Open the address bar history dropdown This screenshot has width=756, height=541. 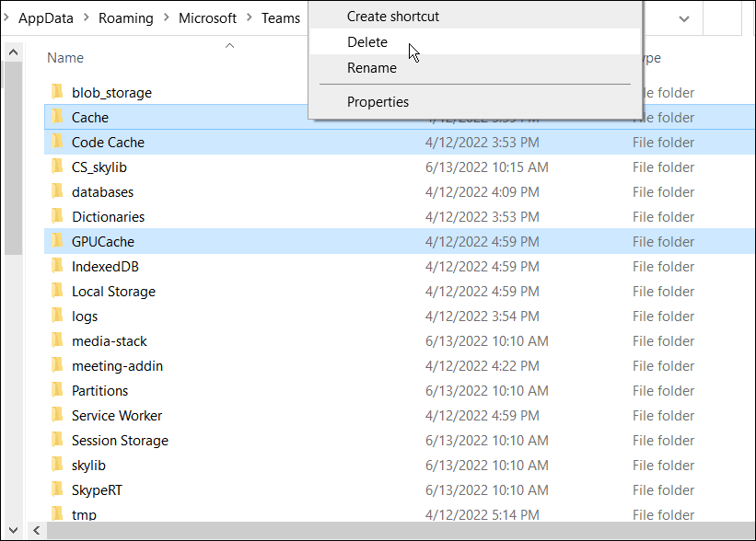pyautogui.click(x=683, y=18)
